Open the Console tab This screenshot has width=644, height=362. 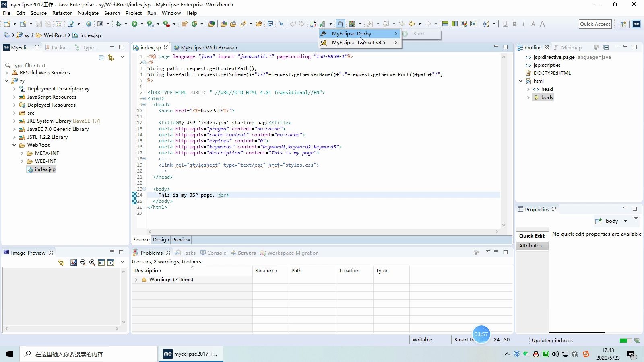[213, 253]
